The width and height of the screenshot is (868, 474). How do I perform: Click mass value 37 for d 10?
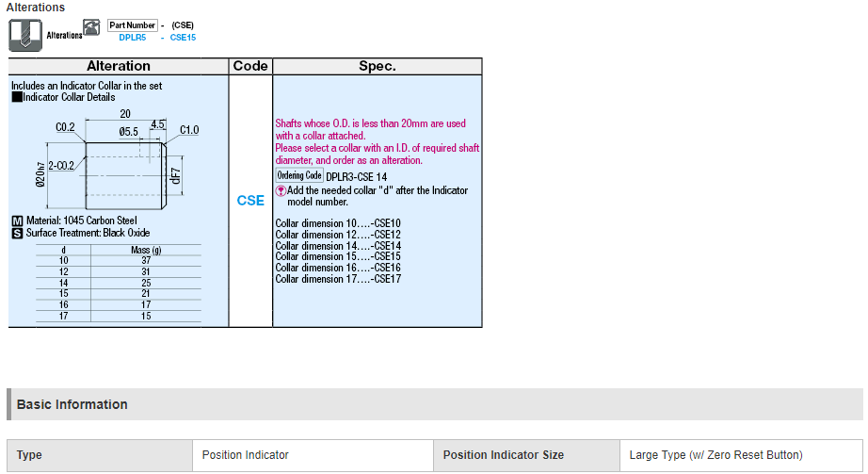(146, 261)
